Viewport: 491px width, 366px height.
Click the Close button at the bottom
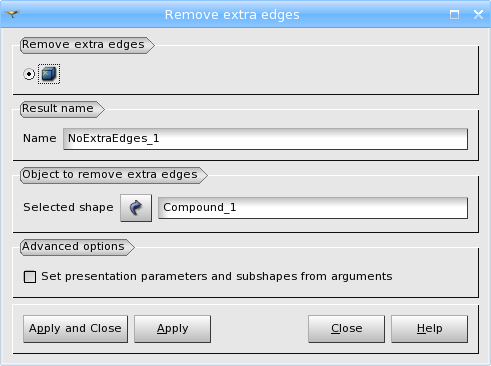(x=346, y=329)
